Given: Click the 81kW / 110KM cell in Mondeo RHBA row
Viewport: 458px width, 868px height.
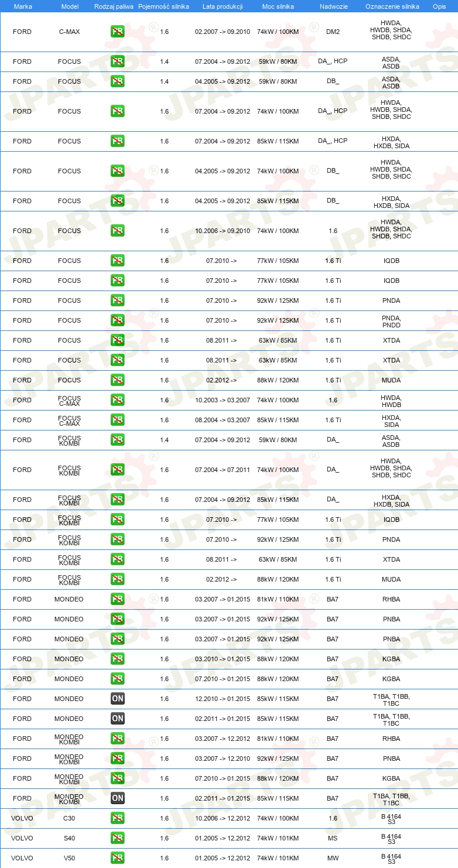Looking at the screenshot, I should 278,599.
